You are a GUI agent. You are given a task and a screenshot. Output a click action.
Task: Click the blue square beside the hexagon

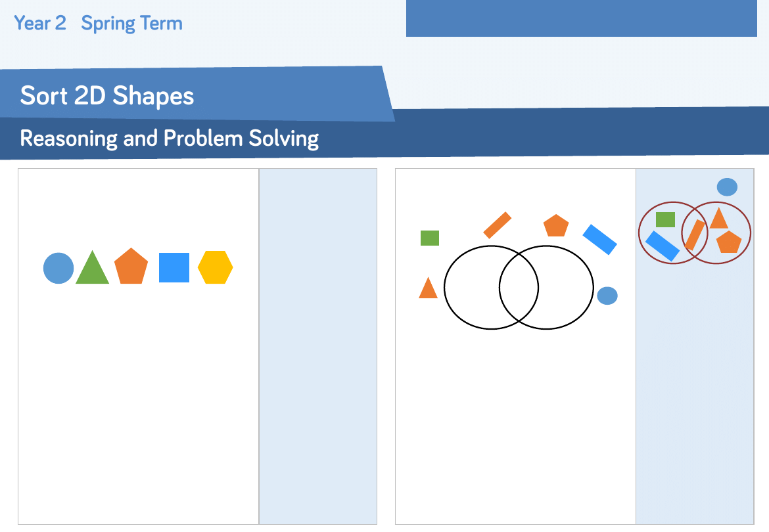pos(174,267)
